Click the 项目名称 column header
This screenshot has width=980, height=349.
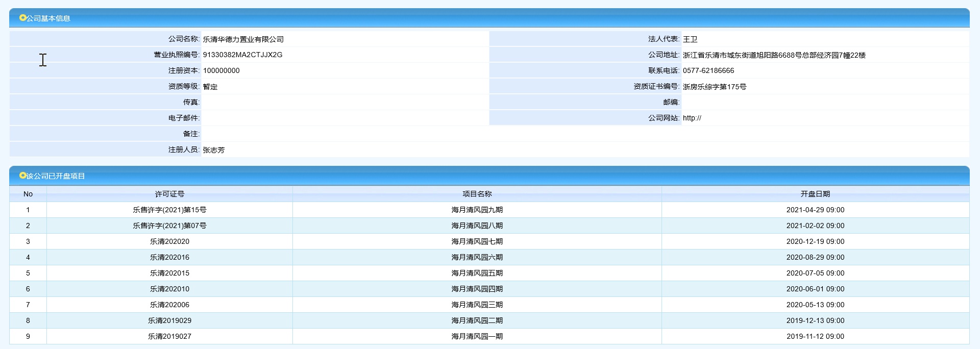tap(477, 194)
